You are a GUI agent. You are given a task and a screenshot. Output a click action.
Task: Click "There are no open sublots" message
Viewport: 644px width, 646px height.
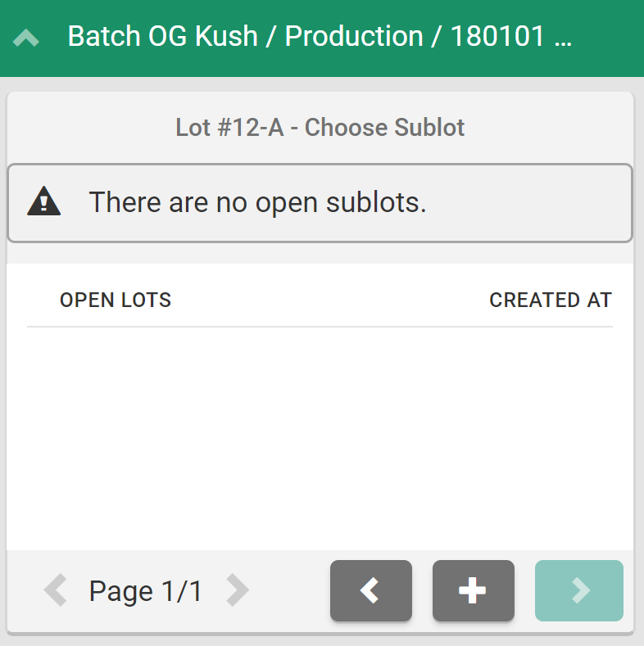tap(257, 202)
